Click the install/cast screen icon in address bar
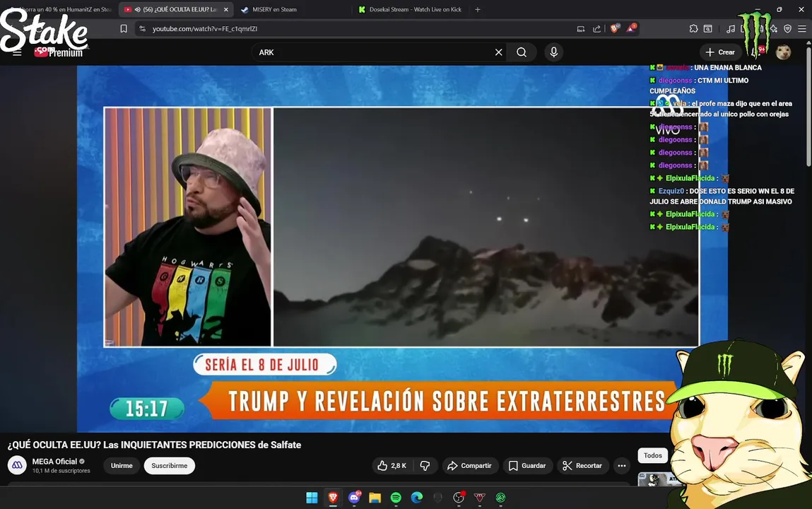The image size is (812, 509). click(x=580, y=29)
